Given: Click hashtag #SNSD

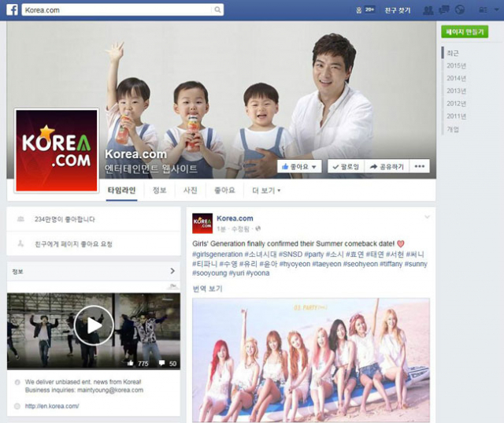Looking at the screenshot, I should [x=291, y=254].
